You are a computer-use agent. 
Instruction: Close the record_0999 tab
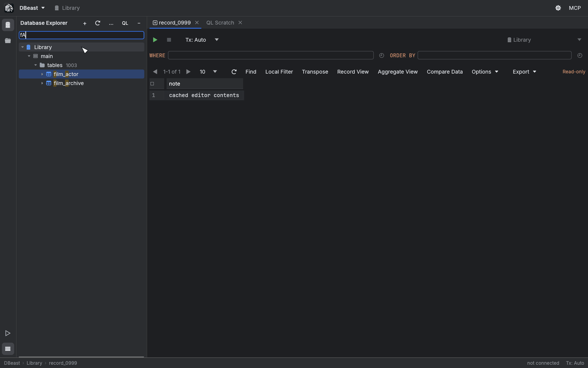pyautogui.click(x=197, y=23)
